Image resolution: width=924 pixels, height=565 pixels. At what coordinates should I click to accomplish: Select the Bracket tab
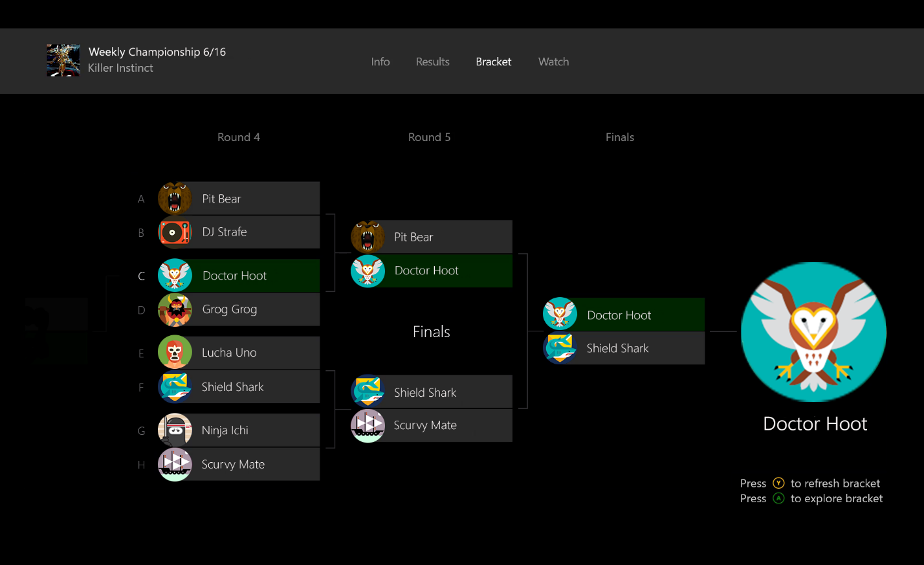pos(493,61)
